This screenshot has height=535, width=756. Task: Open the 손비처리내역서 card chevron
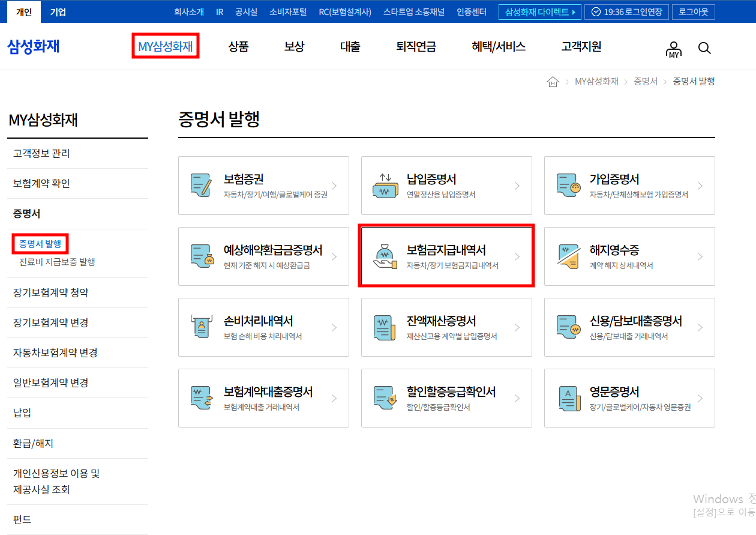pyautogui.click(x=334, y=327)
